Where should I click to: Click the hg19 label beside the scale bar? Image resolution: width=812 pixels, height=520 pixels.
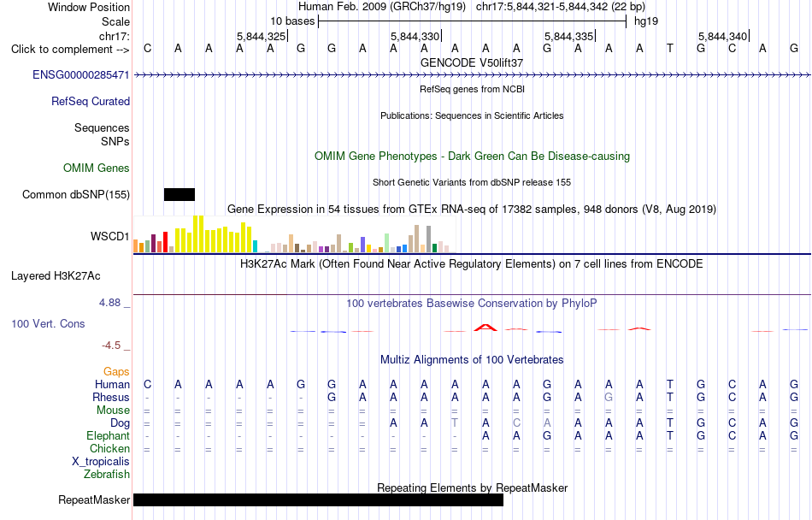tap(646, 21)
